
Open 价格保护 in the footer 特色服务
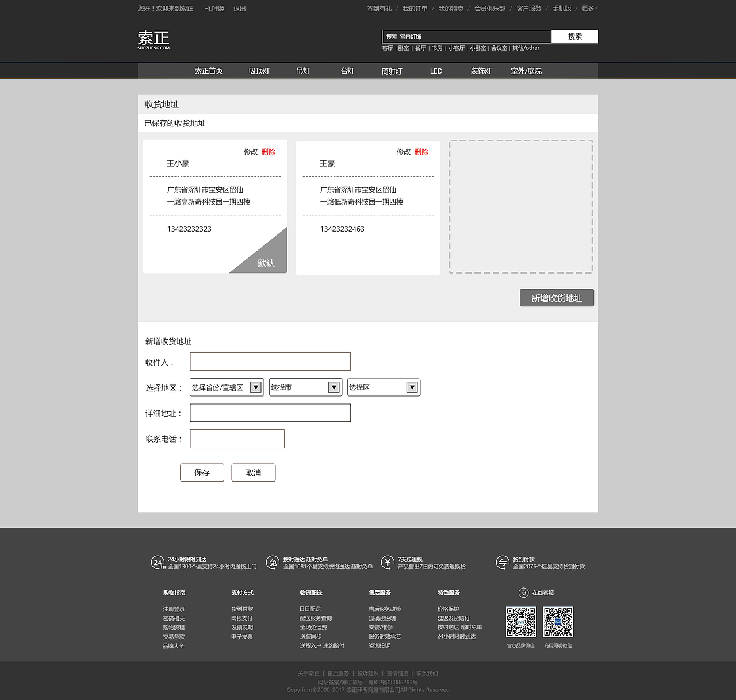click(448, 609)
